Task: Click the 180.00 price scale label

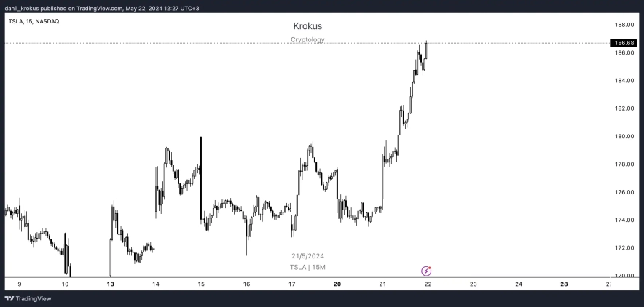Action: pos(624,137)
